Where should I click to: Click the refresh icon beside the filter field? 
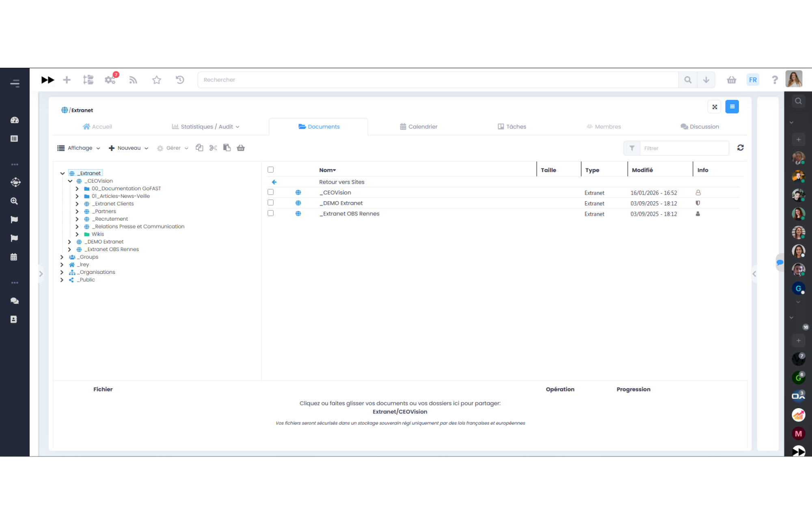[740, 148]
